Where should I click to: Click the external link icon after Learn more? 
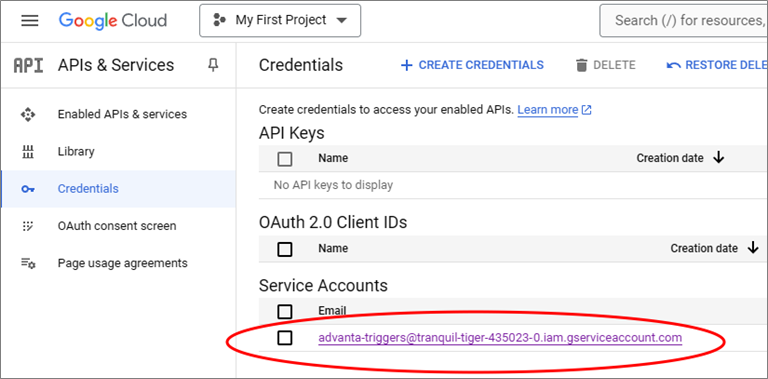(586, 110)
